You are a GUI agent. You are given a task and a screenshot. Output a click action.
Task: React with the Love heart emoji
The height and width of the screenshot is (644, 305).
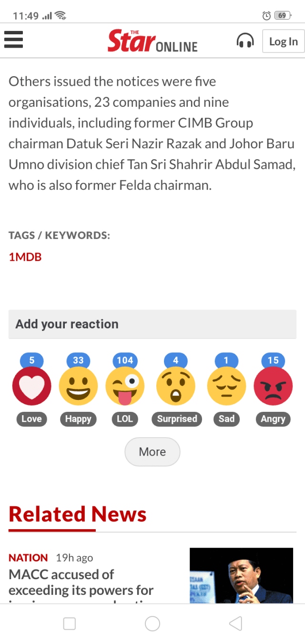[31, 386]
